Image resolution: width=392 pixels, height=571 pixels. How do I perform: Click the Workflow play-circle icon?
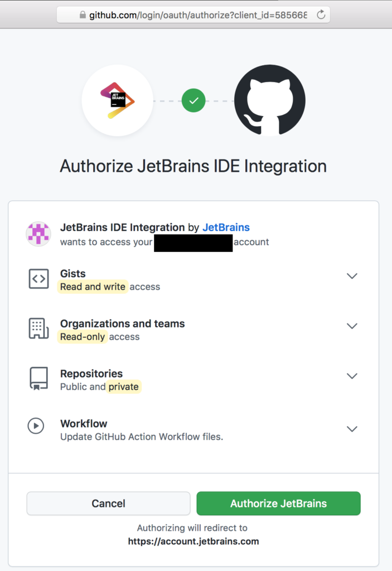pos(36,425)
